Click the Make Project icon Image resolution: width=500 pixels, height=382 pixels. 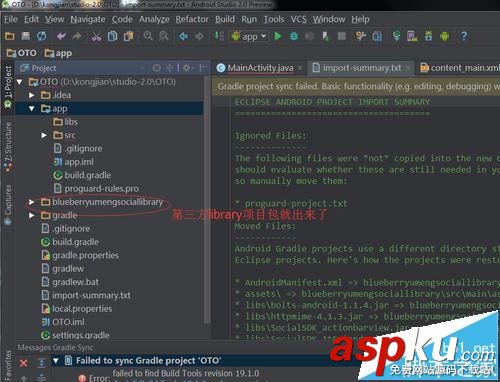tap(219, 36)
